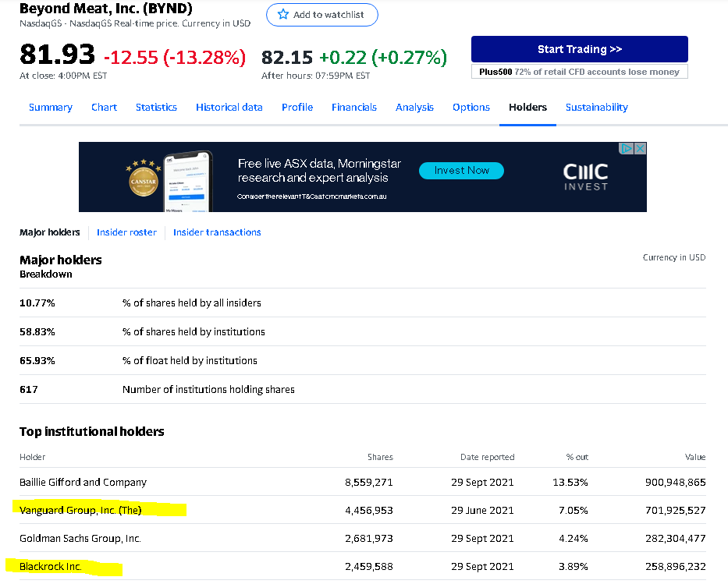This screenshot has width=728, height=584.
Task: Click the Shares column header
Action: pyautogui.click(x=380, y=457)
